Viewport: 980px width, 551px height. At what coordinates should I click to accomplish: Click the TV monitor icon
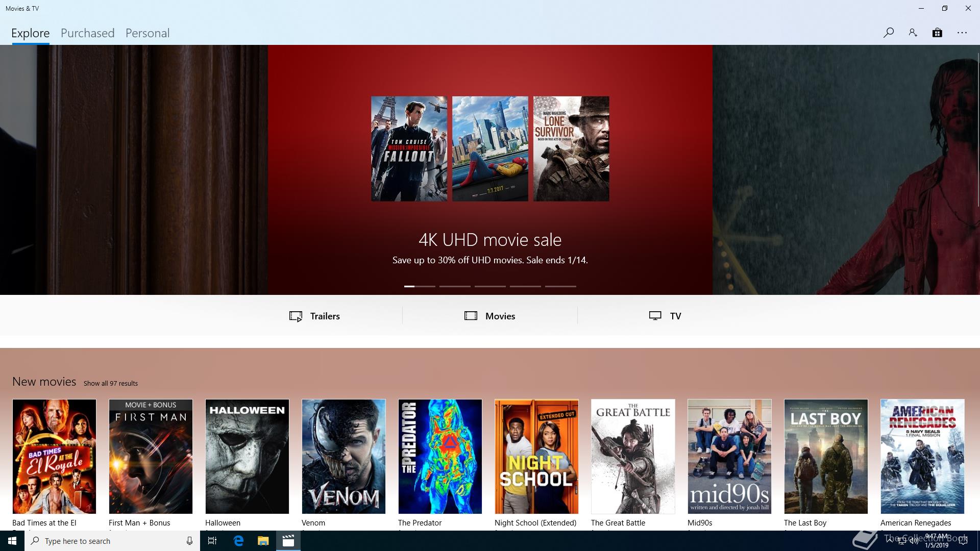point(655,316)
